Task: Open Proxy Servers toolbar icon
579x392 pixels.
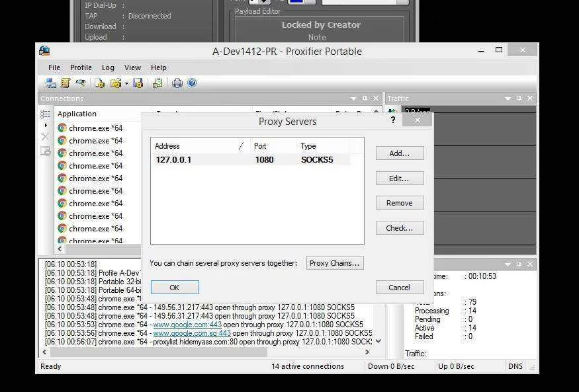Action: pyautogui.click(x=50, y=83)
